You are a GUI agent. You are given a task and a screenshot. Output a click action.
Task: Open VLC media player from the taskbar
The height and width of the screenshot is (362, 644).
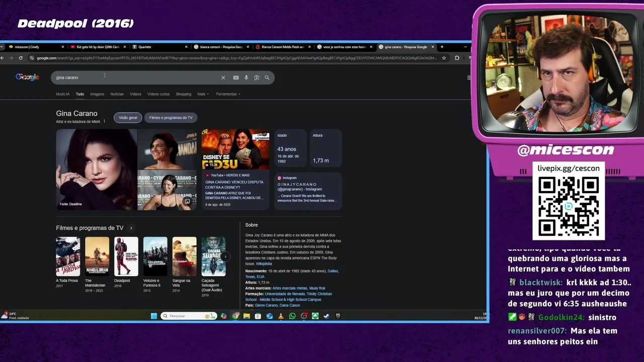(x=281, y=316)
